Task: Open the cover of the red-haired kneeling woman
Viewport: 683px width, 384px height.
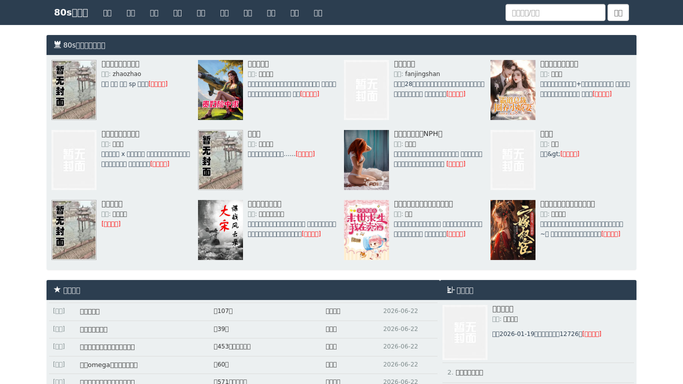Action: pos(366,160)
